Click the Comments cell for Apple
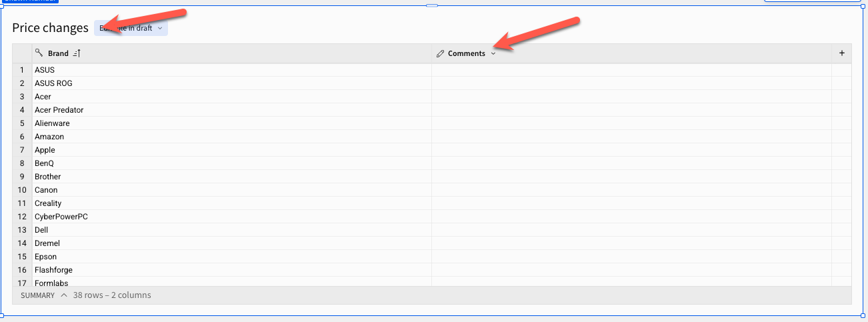This screenshot has height=322, width=868. pyautogui.click(x=631, y=150)
